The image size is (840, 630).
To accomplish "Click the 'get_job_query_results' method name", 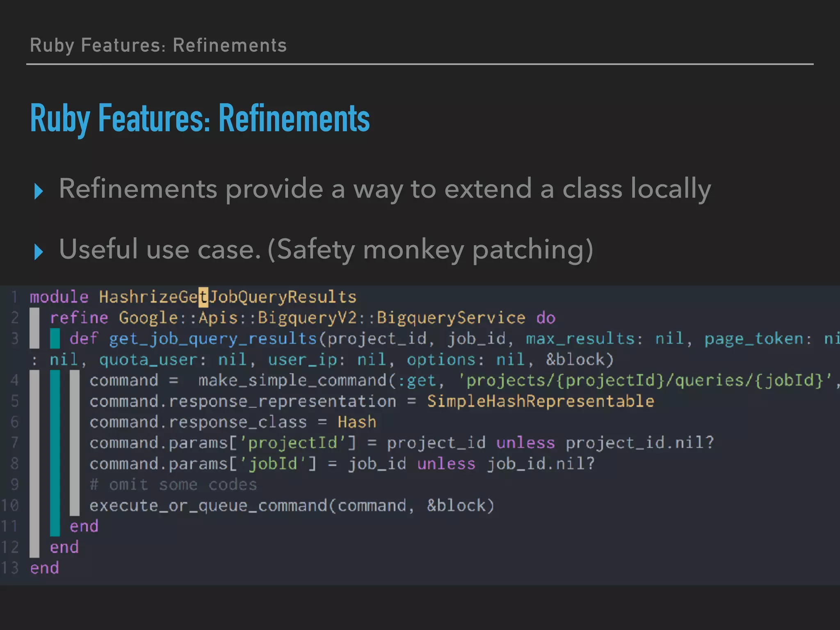I will (x=213, y=339).
